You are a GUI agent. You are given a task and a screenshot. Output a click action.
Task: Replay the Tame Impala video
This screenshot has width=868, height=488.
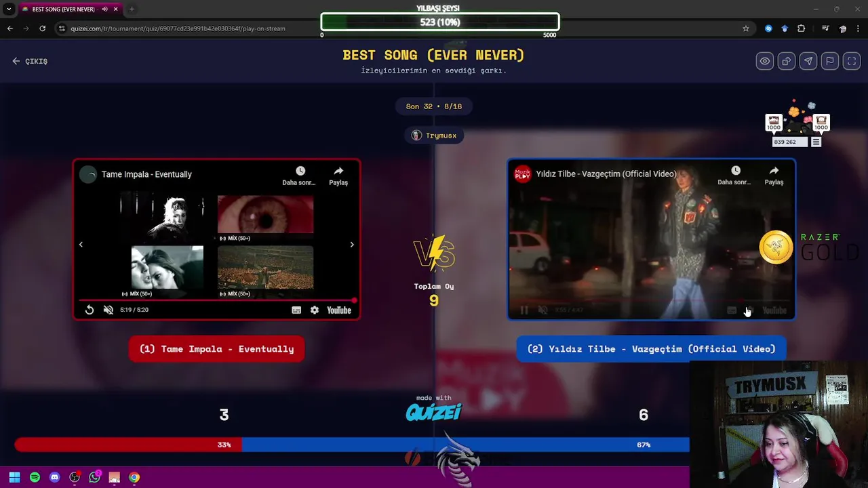(90, 310)
